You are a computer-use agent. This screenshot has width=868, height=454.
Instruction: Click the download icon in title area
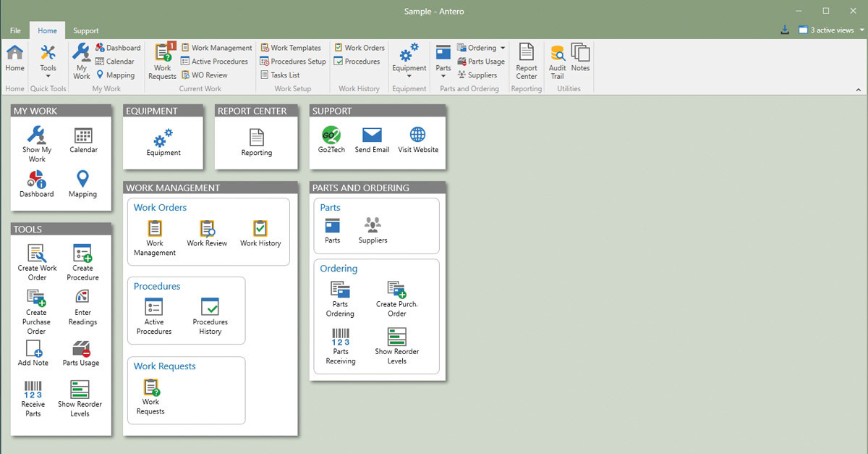(786, 30)
